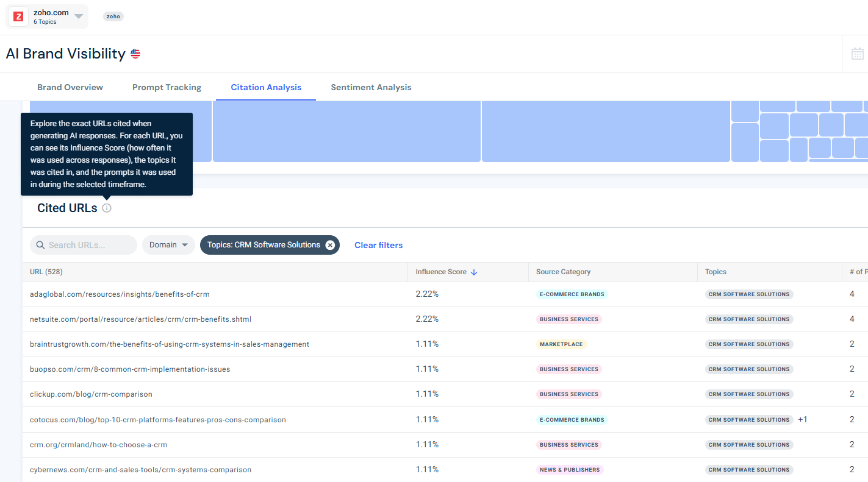Image resolution: width=868 pixels, height=482 pixels.
Task: Remove the CRM Software Solutions topic filter
Action: pos(330,244)
